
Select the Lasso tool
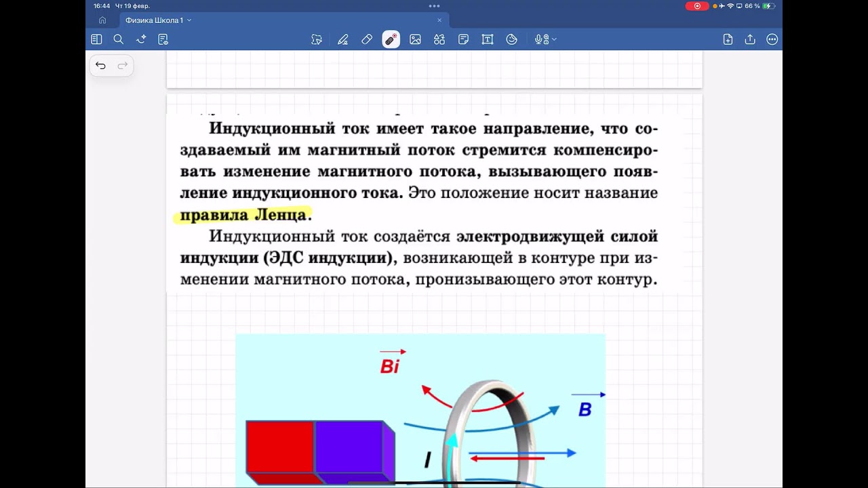tap(317, 39)
